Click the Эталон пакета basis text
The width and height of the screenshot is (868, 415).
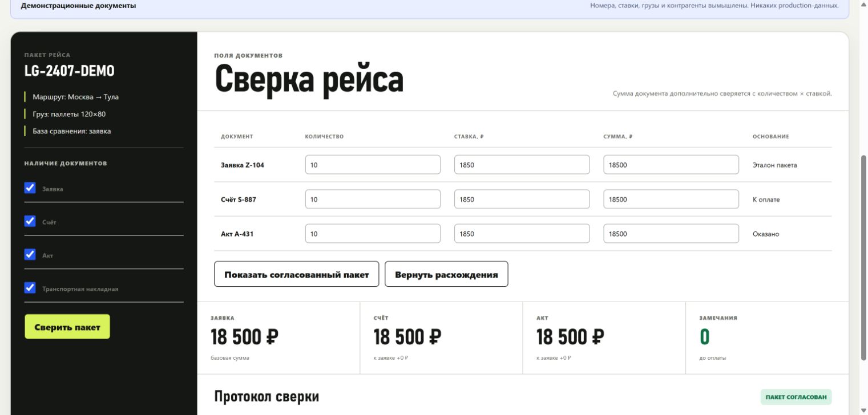(774, 165)
